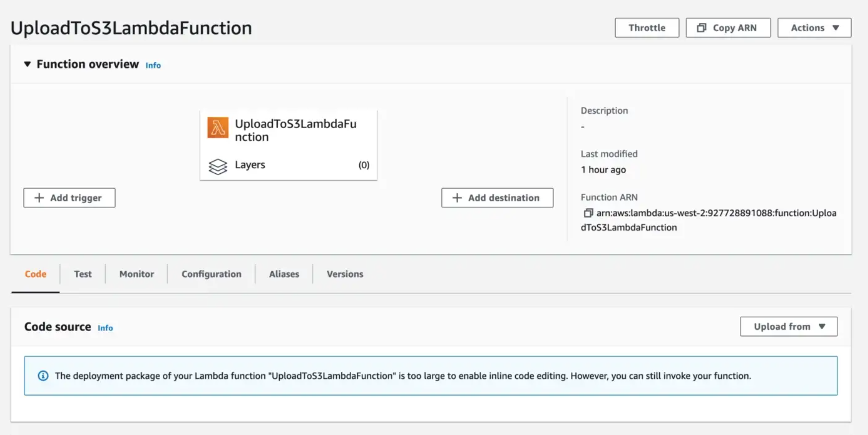Open the Actions dropdown menu
Screen dimensions: 868x435
(x=814, y=28)
